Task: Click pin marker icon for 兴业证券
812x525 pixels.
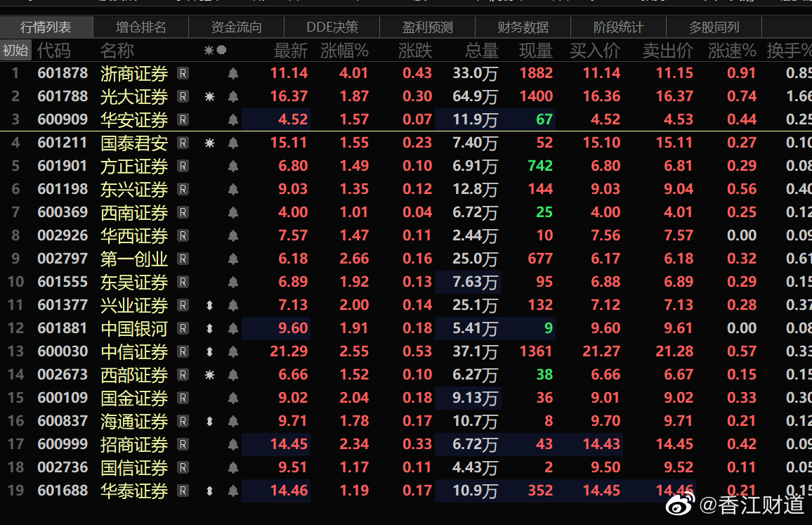Action: [209, 305]
